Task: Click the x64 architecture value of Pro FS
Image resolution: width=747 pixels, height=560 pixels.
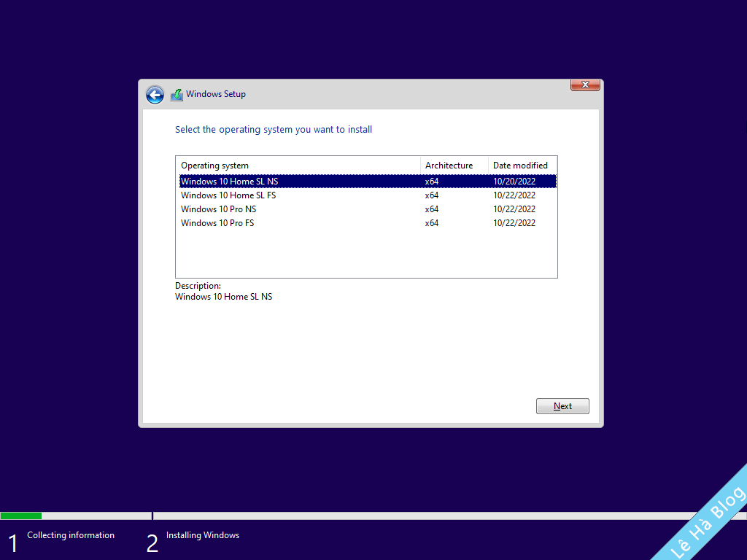Action: point(431,222)
